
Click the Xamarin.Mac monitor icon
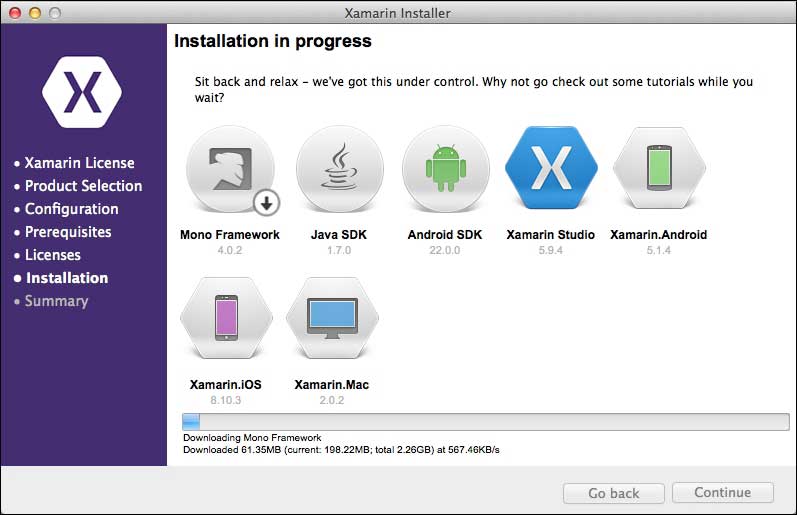pyautogui.click(x=332, y=318)
